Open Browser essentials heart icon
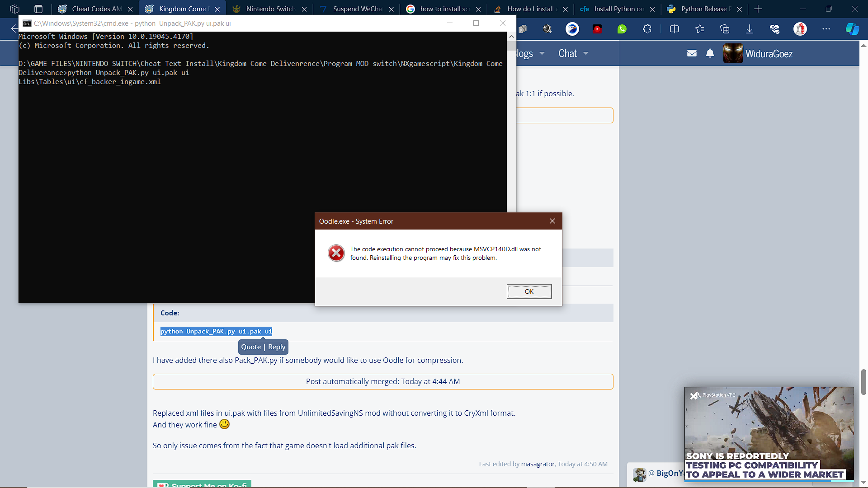 [x=774, y=29]
